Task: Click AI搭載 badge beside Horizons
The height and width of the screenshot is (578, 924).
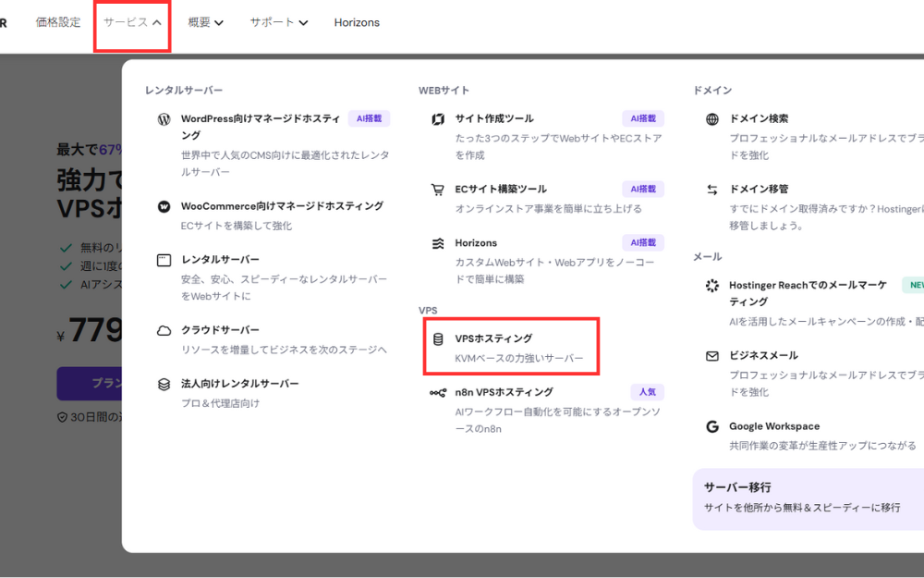Action: click(x=643, y=243)
